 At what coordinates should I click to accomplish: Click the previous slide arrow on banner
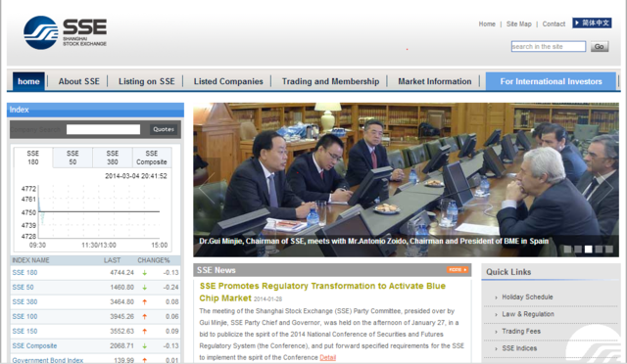(x=207, y=188)
